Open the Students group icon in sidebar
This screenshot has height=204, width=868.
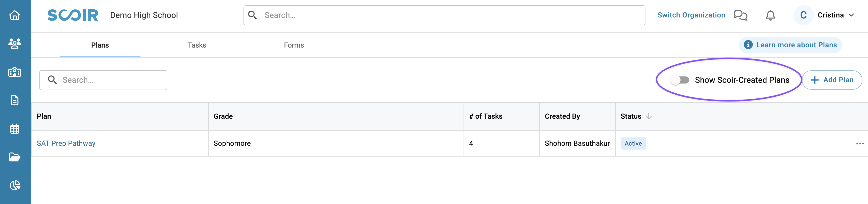pos(15,44)
